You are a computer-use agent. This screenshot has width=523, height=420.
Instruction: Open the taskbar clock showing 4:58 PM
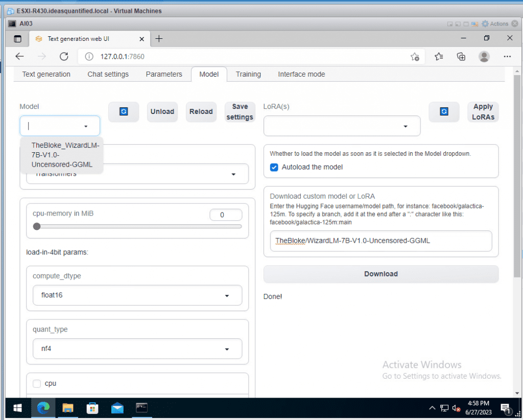click(478, 408)
